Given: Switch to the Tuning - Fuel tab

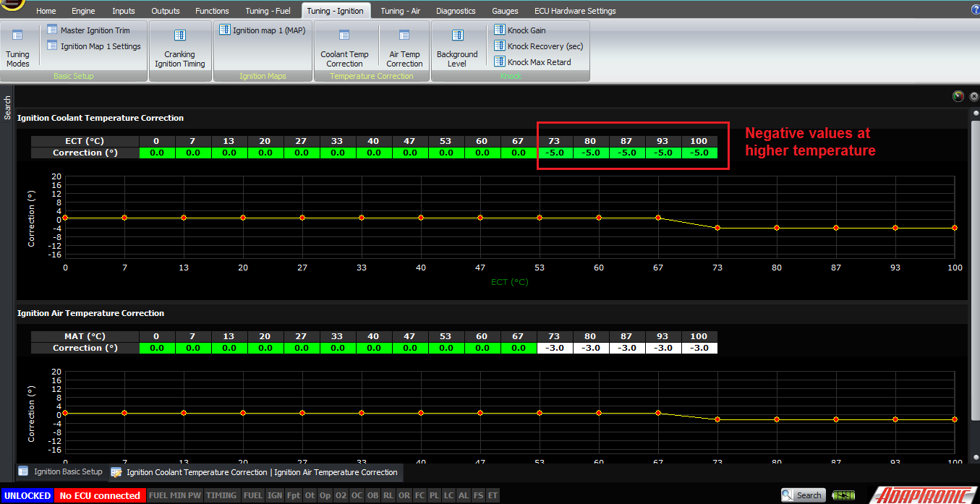Looking at the screenshot, I should [x=268, y=11].
